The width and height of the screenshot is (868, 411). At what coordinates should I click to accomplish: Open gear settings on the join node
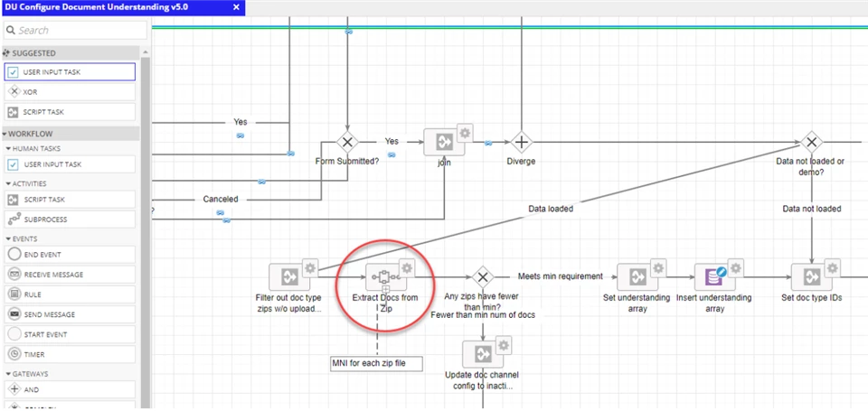pyautogui.click(x=465, y=132)
